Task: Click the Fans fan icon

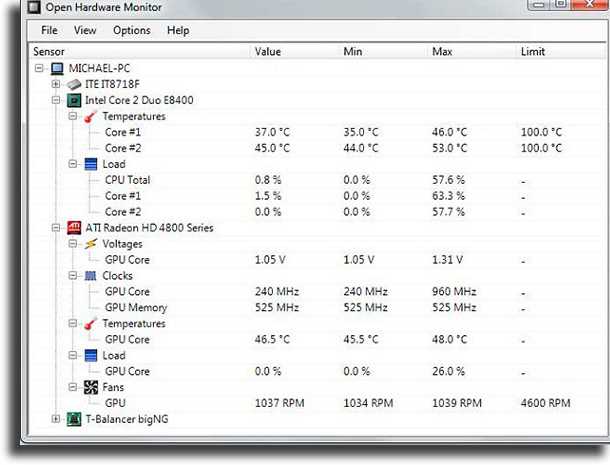Action: pos(91,387)
